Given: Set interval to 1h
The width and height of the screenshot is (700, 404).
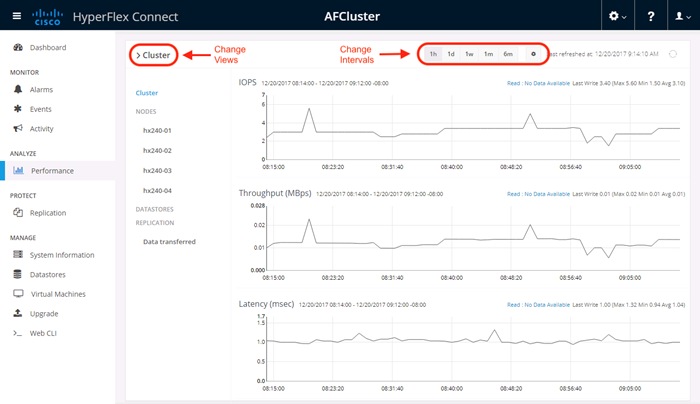Looking at the screenshot, I should pos(433,54).
